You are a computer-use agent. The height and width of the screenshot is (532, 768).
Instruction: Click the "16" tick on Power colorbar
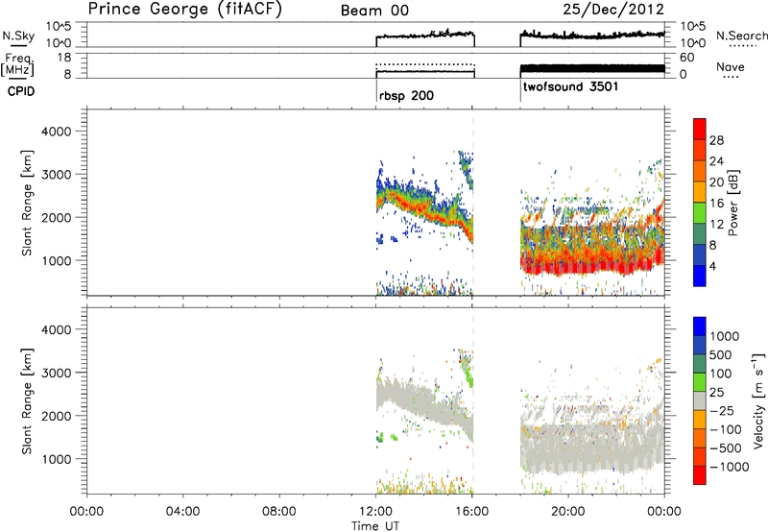[716, 204]
